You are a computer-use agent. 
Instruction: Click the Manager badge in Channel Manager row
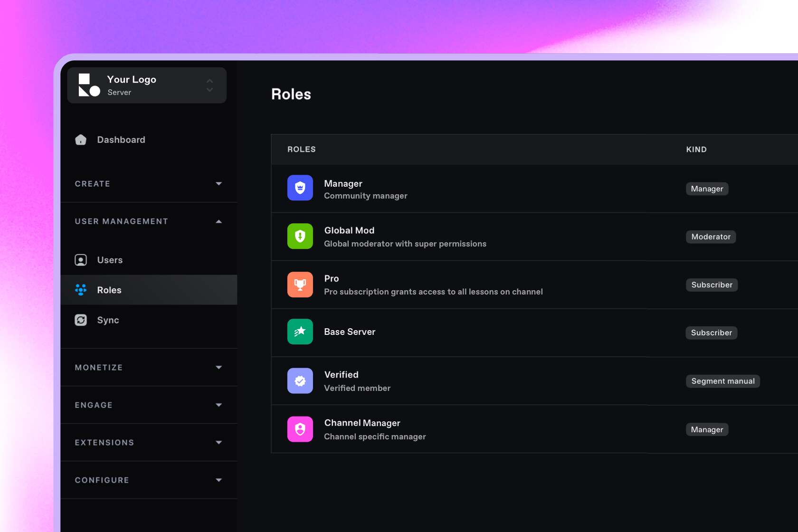[x=707, y=429]
